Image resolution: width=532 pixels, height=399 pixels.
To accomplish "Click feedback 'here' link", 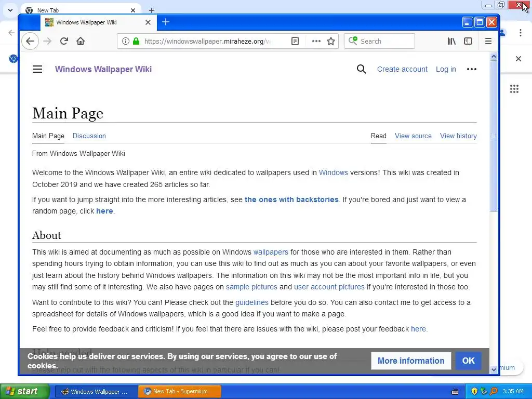I will pyautogui.click(x=418, y=329).
